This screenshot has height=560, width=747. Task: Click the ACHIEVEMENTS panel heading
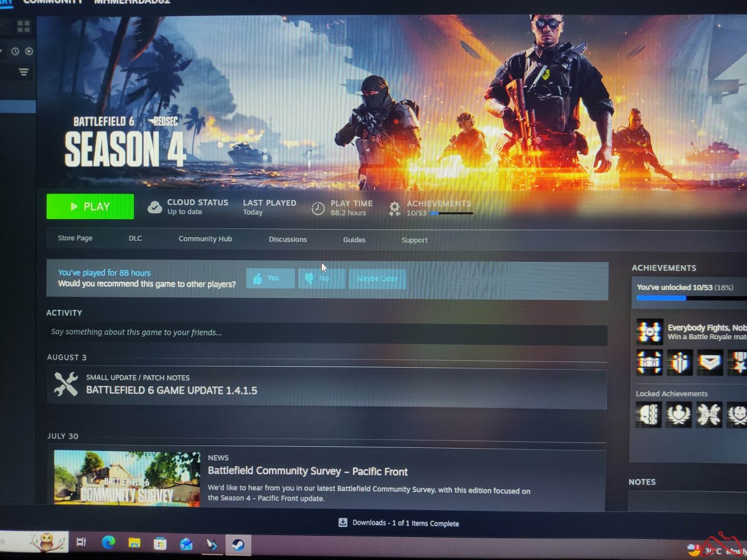[x=664, y=268]
